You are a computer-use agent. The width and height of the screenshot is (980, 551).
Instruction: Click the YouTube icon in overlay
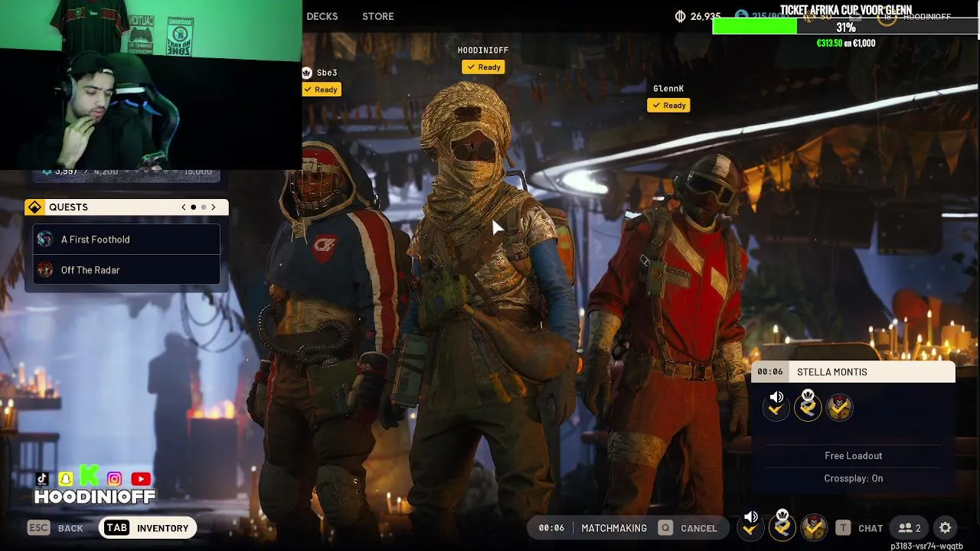point(141,479)
